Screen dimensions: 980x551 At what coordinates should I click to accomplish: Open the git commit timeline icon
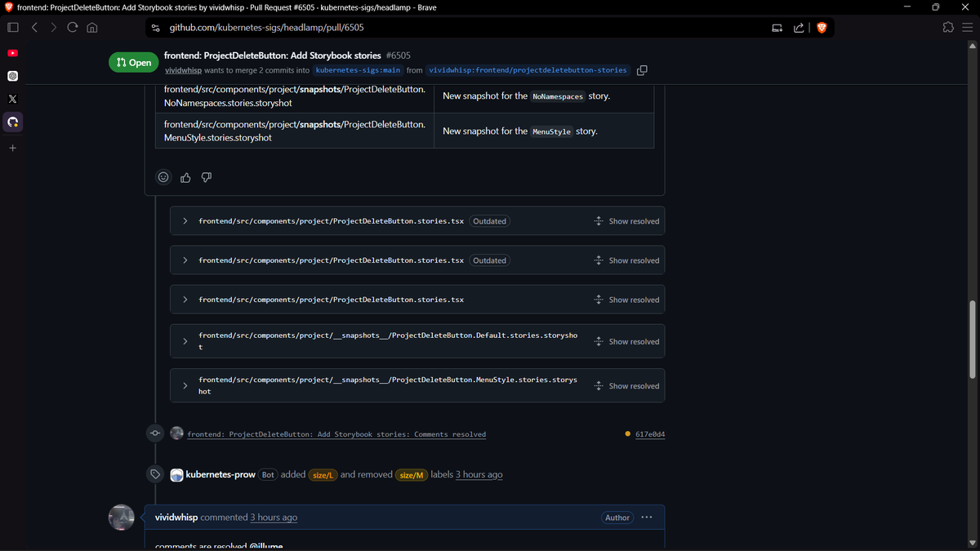pyautogui.click(x=155, y=433)
